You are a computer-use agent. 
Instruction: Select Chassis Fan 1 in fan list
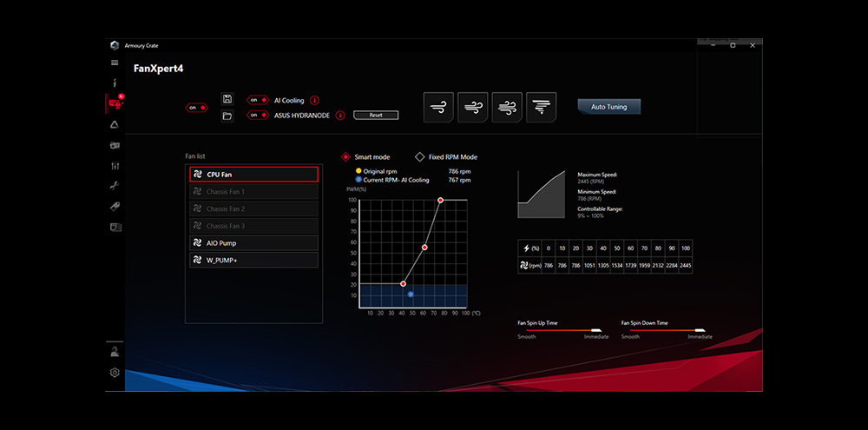pos(254,192)
